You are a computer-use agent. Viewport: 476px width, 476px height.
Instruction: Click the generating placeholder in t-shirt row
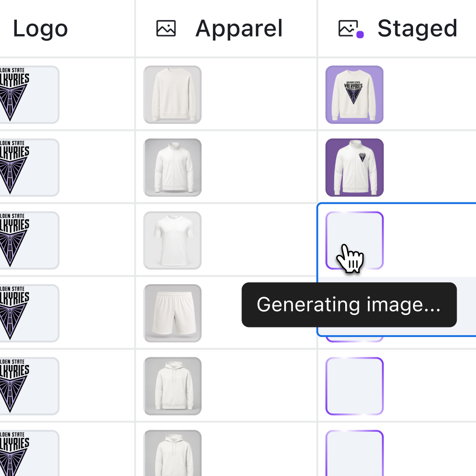(x=354, y=240)
